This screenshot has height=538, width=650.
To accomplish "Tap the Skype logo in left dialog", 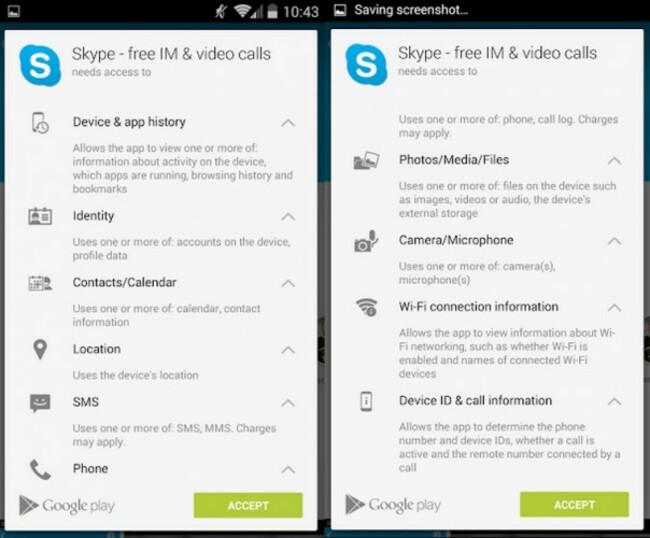I will [40, 65].
